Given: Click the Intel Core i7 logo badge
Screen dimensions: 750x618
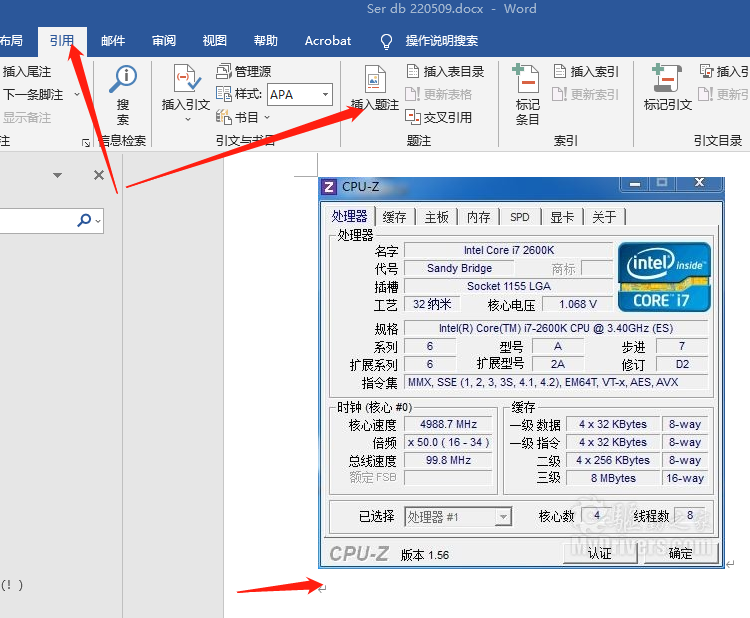Looking at the screenshot, I should tap(664, 277).
